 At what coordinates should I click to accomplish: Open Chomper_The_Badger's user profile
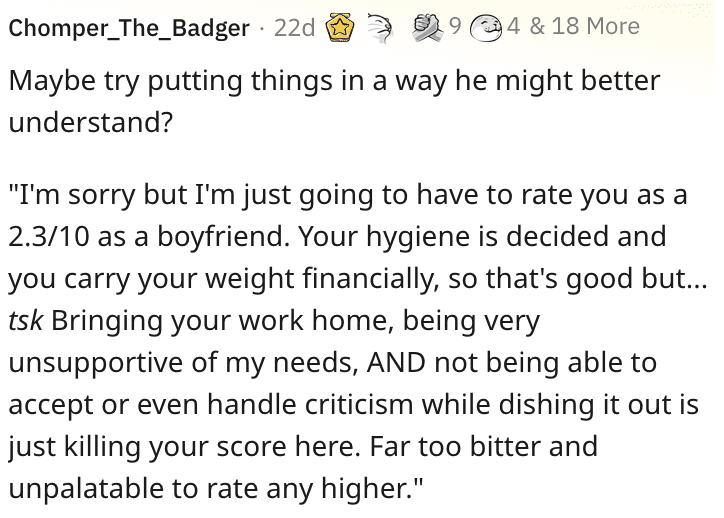[x=129, y=29]
